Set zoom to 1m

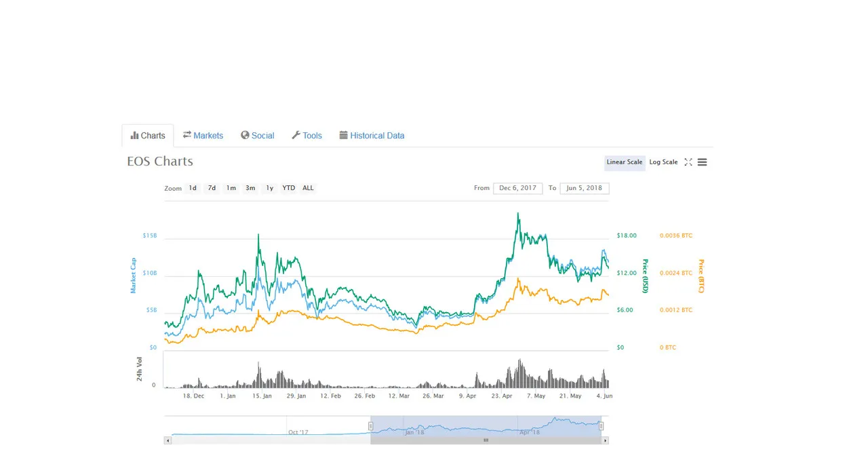(x=231, y=188)
